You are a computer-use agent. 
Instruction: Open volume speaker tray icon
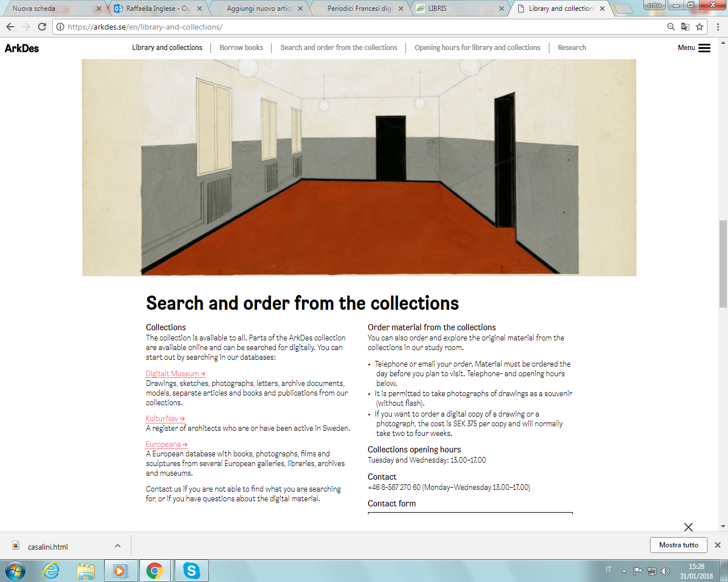pyautogui.click(x=665, y=571)
